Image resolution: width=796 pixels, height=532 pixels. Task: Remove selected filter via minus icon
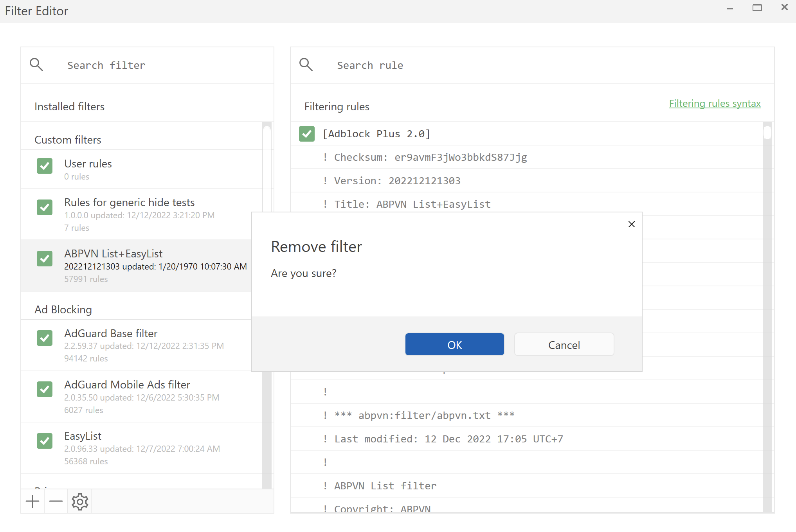point(56,501)
